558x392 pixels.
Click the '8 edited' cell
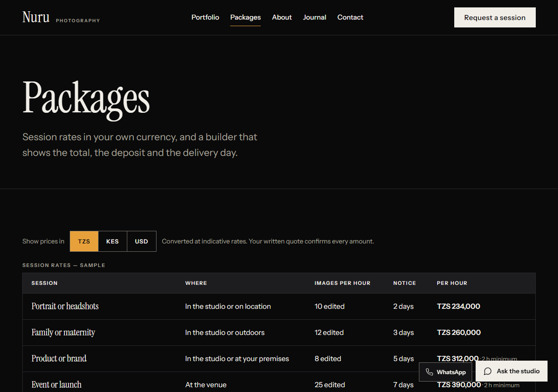(x=328, y=358)
